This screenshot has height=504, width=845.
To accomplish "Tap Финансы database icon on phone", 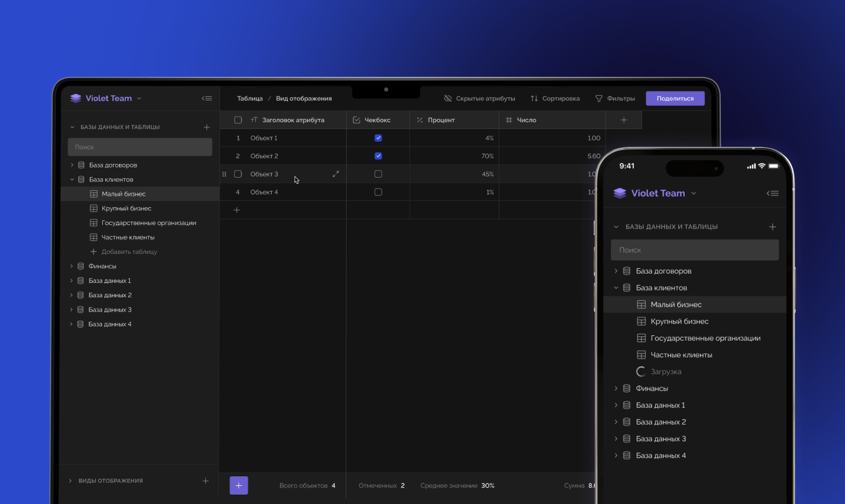I will [x=627, y=389].
